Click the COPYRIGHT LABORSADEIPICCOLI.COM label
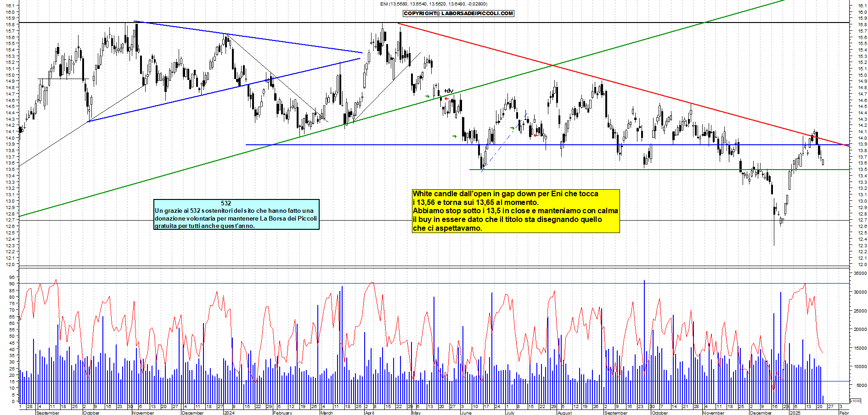 pyautogui.click(x=458, y=13)
